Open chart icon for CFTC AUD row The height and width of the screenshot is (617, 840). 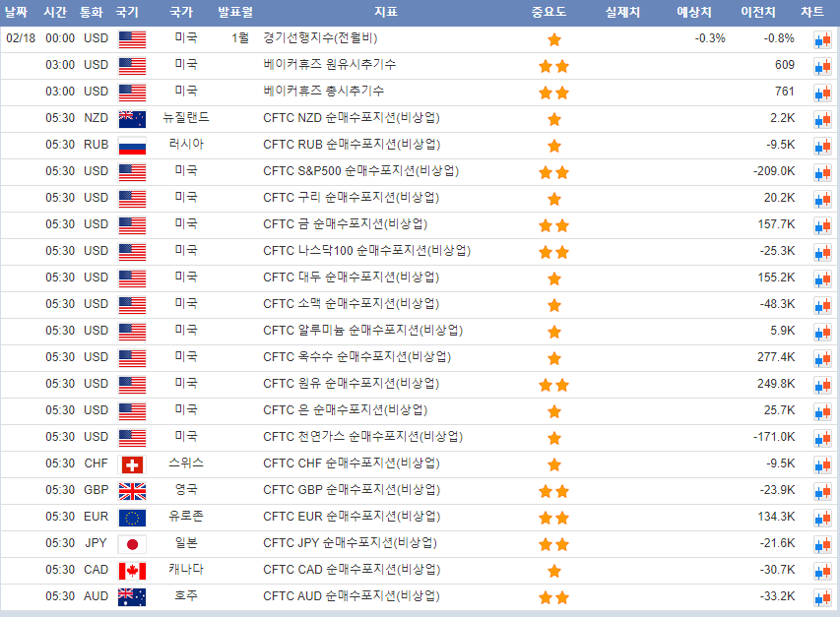click(x=821, y=598)
